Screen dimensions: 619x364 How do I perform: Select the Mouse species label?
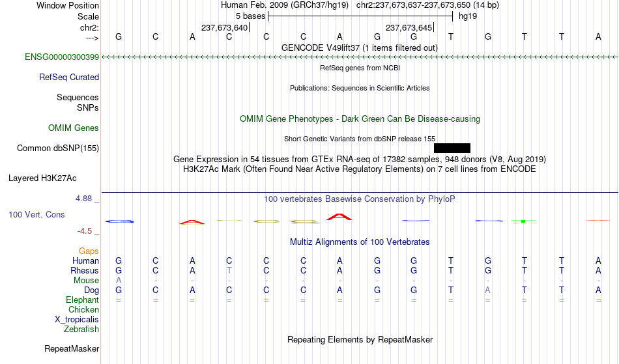[x=86, y=281]
